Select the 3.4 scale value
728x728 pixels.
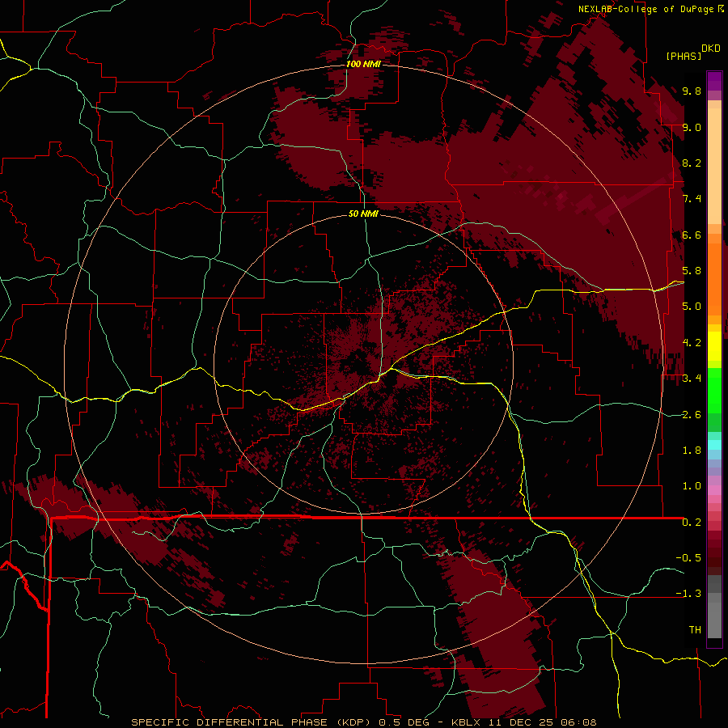[x=692, y=379]
